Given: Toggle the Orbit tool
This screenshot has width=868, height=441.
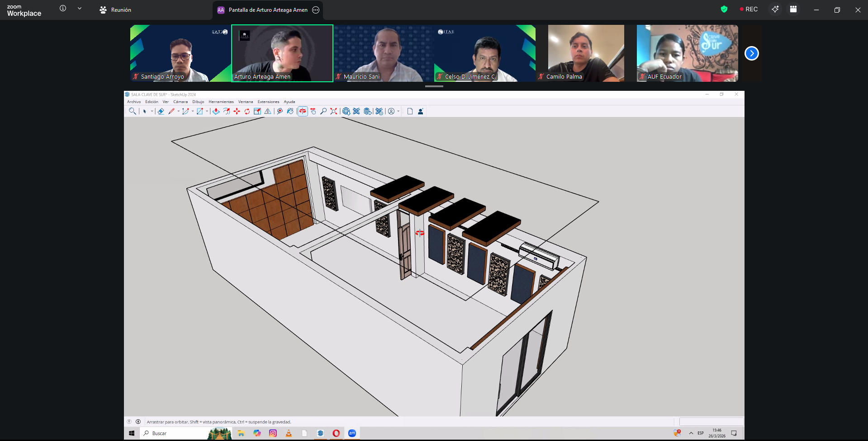Looking at the screenshot, I should pos(303,111).
